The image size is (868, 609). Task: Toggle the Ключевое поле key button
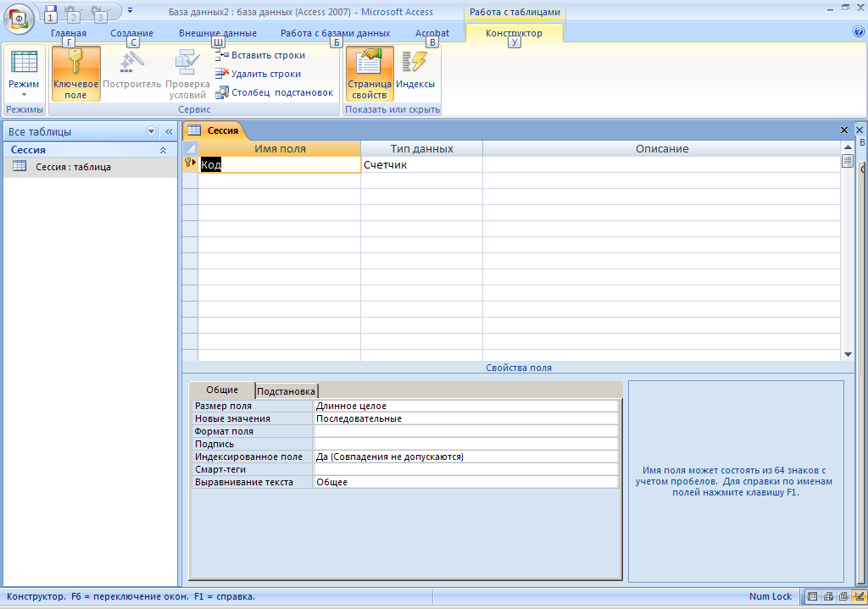click(75, 73)
